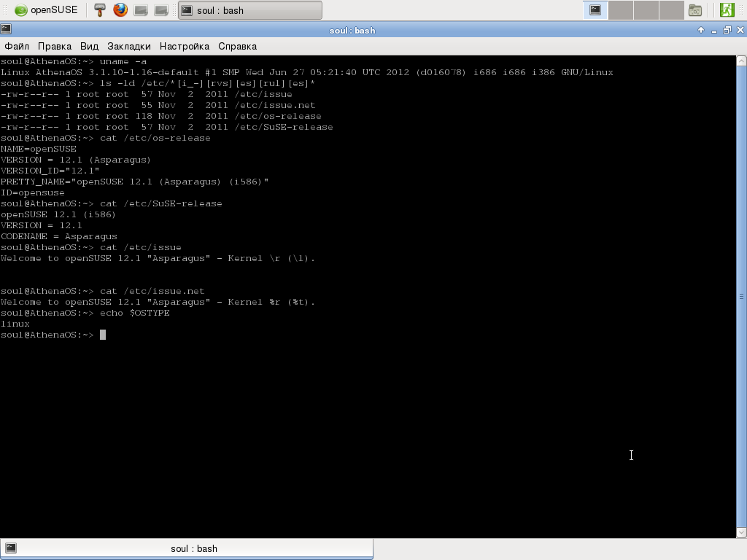
Task: Click the kernel version output line
Action: click(307, 72)
